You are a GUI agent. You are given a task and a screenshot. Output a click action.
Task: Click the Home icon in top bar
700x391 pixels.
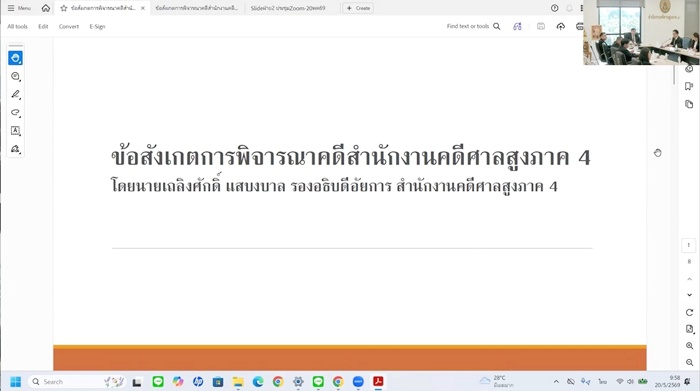point(46,8)
